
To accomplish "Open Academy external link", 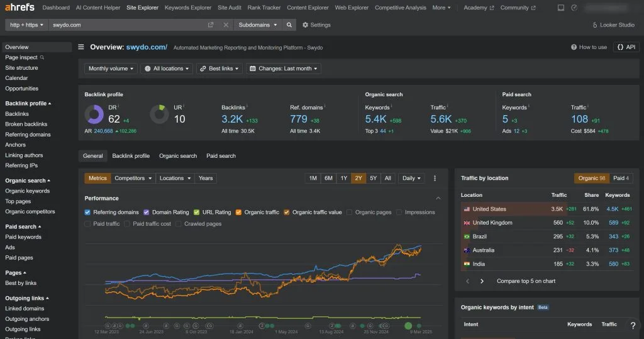I will (x=479, y=8).
